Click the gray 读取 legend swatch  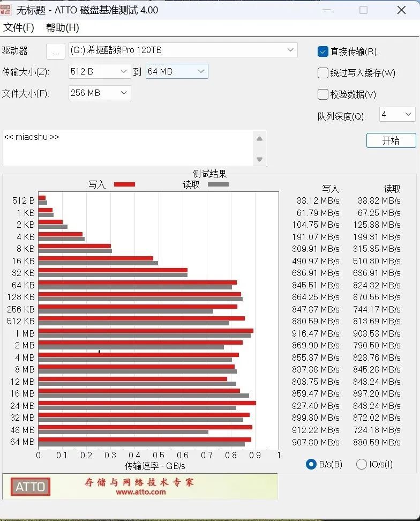(218, 184)
